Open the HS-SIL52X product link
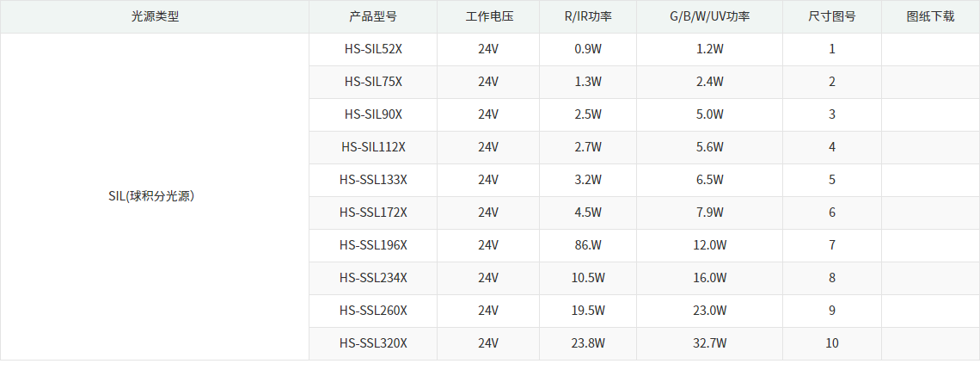 (x=373, y=49)
